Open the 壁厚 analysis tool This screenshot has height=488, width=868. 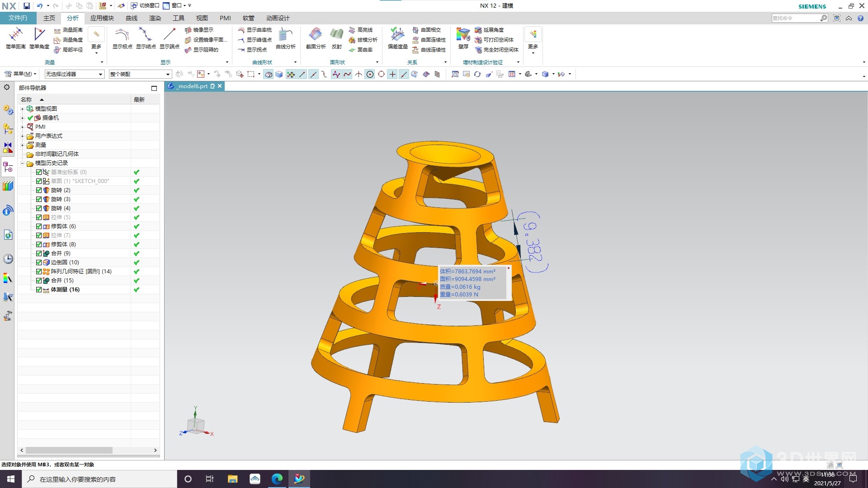click(x=463, y=38)
